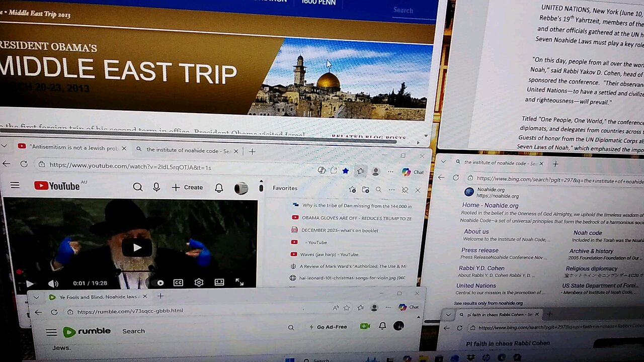The image size is (644, 362).
Task: Open the "About us" Noahide sitelink
Action: pos(476,232)
